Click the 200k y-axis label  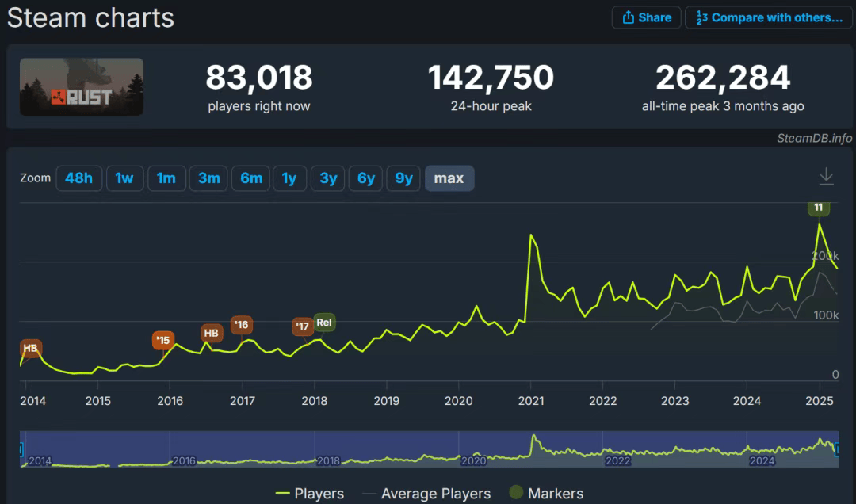[x=825, y=255]
